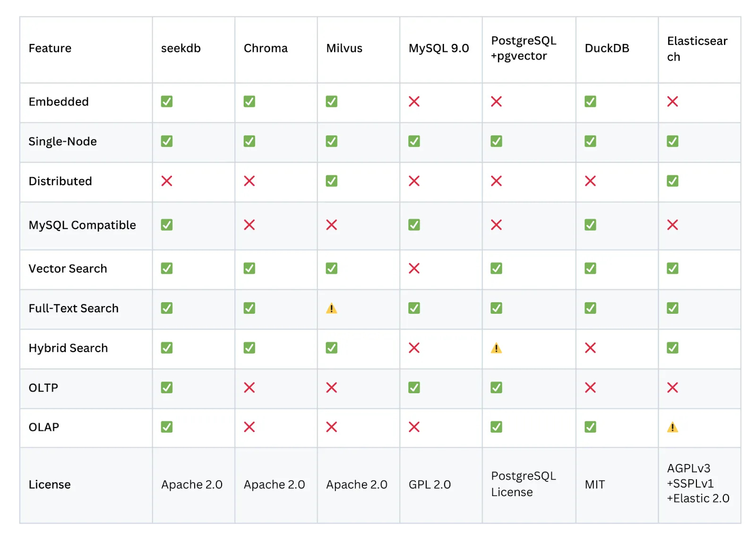756x540 pixels.
Task: Click the warning icon for Elasticsearch OLAP
Action: tap(672, 428)
